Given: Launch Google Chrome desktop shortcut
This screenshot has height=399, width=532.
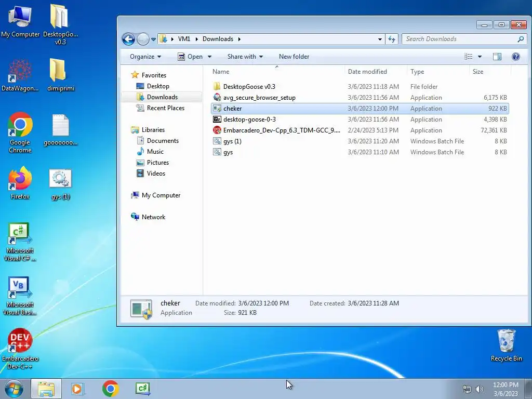Looking at the screenshot, I should click(20, 132).
